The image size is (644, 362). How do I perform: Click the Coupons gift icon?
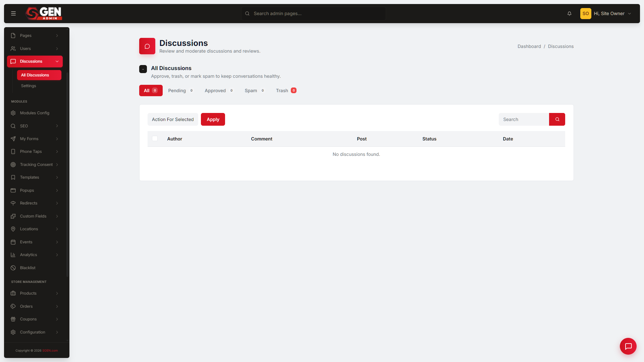click(x=13, y=319)
